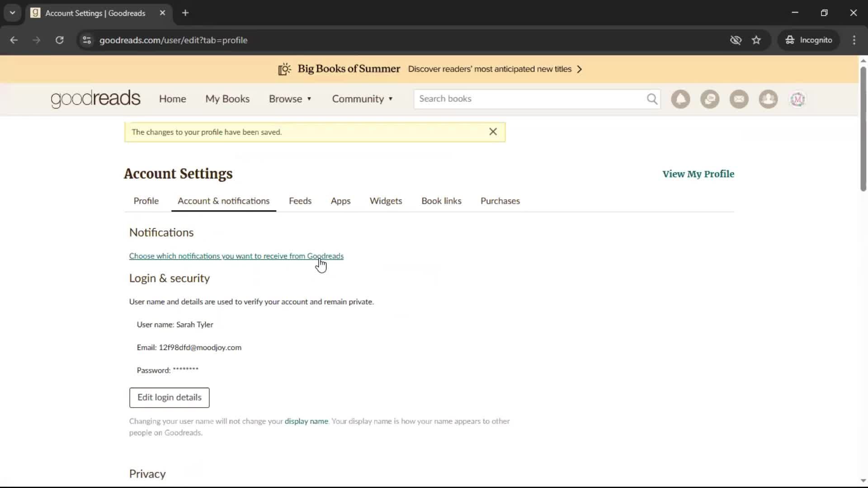Click the Account Settings heading
Image resolution: width=868 pixels, height=488 pixels.
178,174
